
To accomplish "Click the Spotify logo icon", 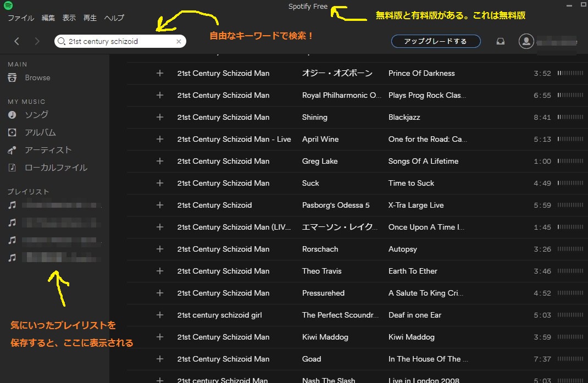I will 8,5.
